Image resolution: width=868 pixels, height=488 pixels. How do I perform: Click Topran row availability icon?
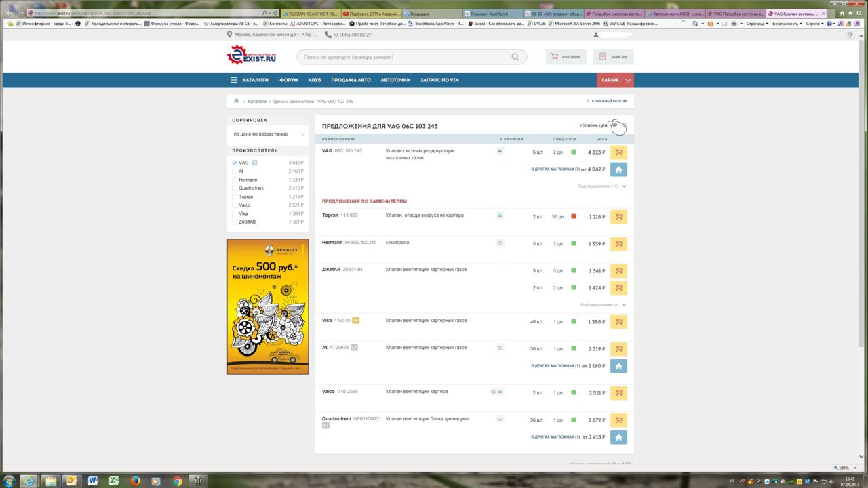(x=500, y=216)
